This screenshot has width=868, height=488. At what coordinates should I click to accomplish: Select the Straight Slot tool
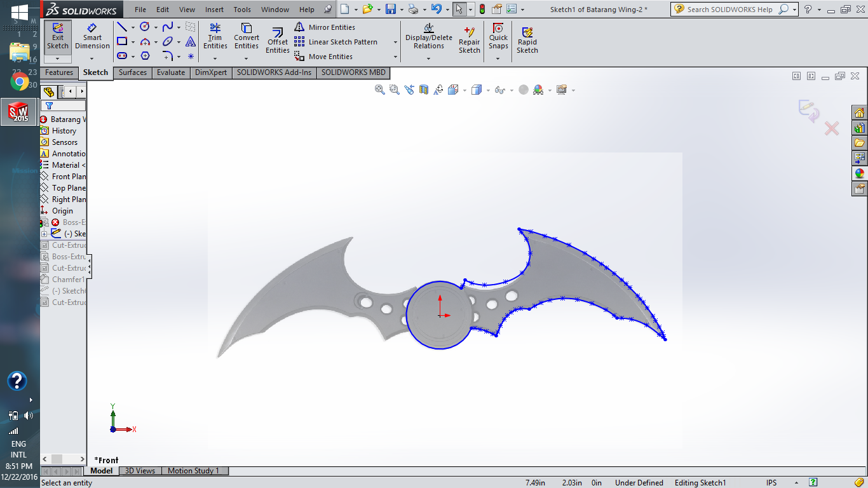pyautogui.click(x=122, y=56)
